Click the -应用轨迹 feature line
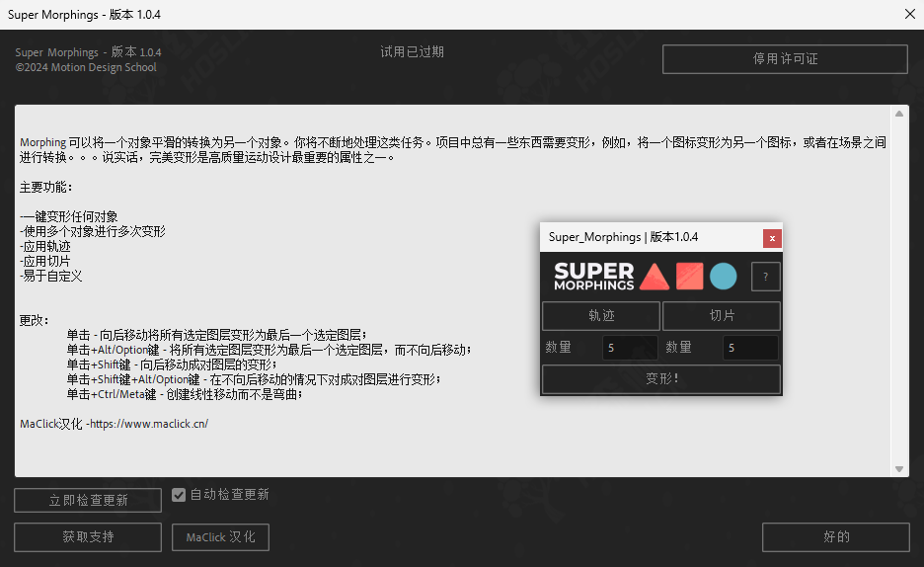This screenshot has width=924, height=567. tap(44, 246)
